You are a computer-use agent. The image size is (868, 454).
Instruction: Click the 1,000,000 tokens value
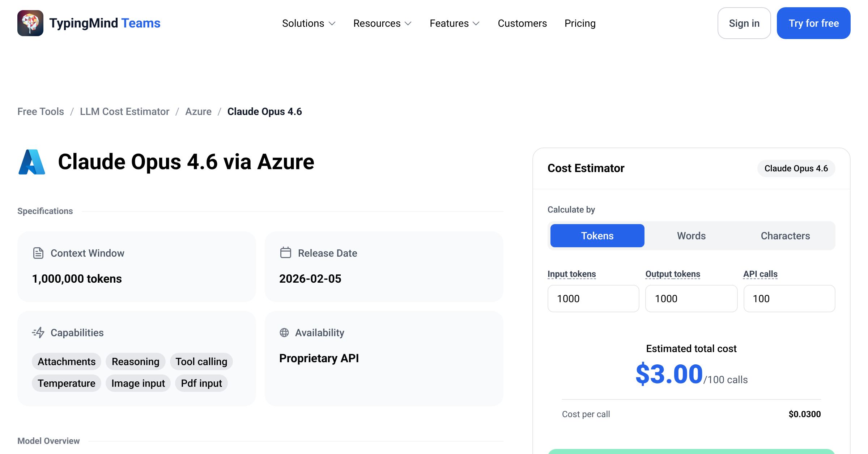[77, 279]
